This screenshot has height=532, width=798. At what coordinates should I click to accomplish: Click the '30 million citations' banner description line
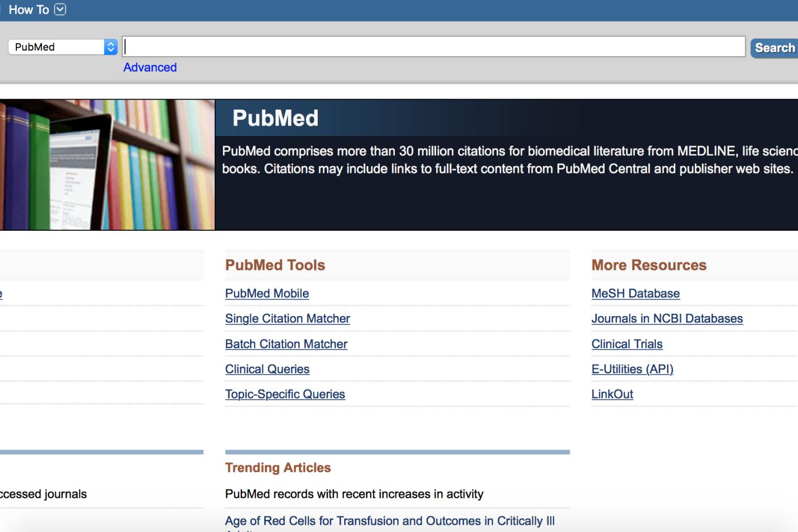click(510, 151)
